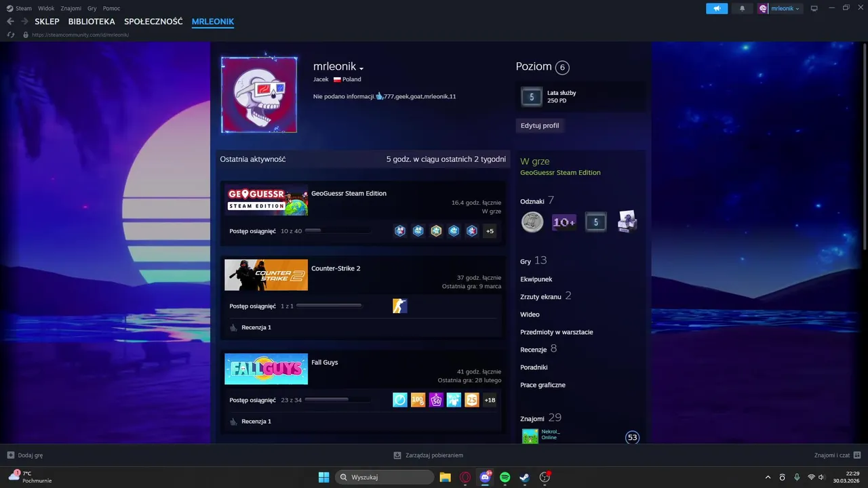
Task: Click the Fall Guys '25' orange achievement icon
Action: click(472, 401)
